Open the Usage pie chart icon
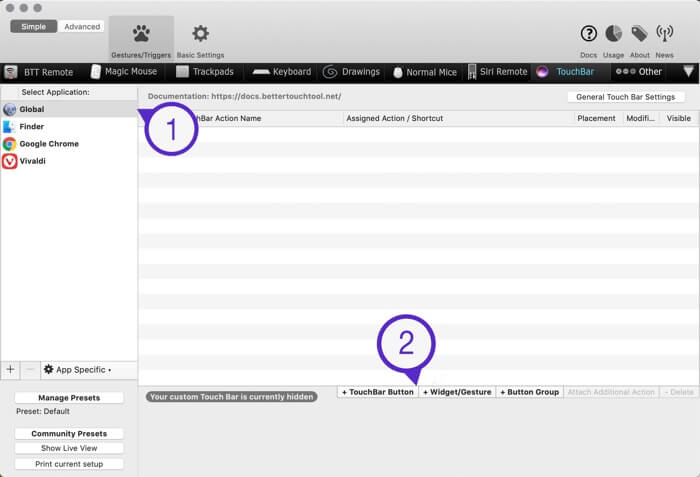The width and height of the screenshot is (700, 477). coord(613,33)
